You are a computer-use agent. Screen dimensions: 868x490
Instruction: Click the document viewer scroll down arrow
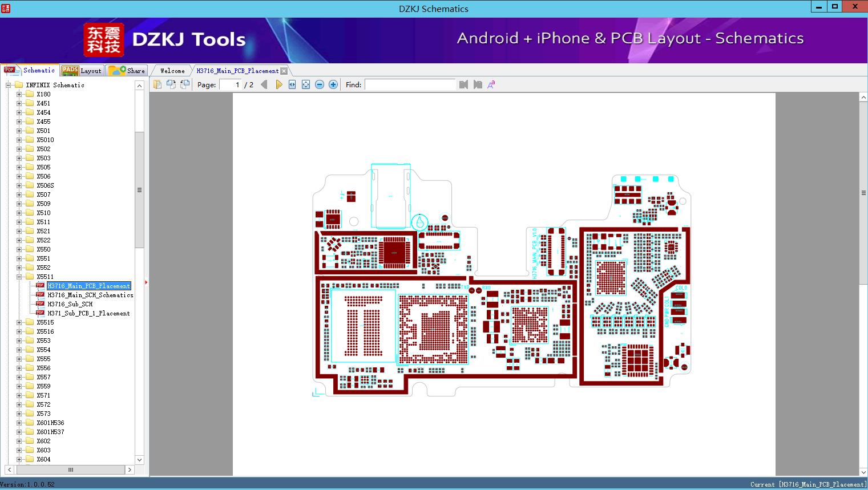(863, 472)
